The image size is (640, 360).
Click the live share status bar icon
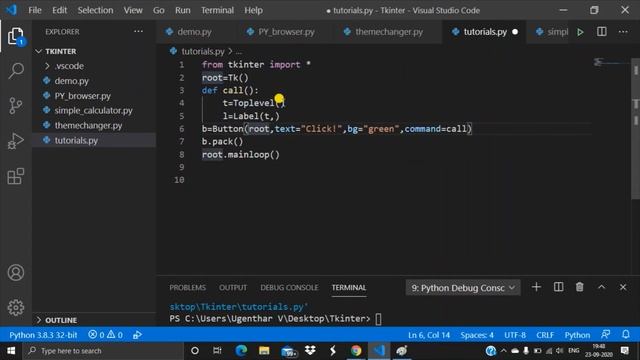pos(137,335)
